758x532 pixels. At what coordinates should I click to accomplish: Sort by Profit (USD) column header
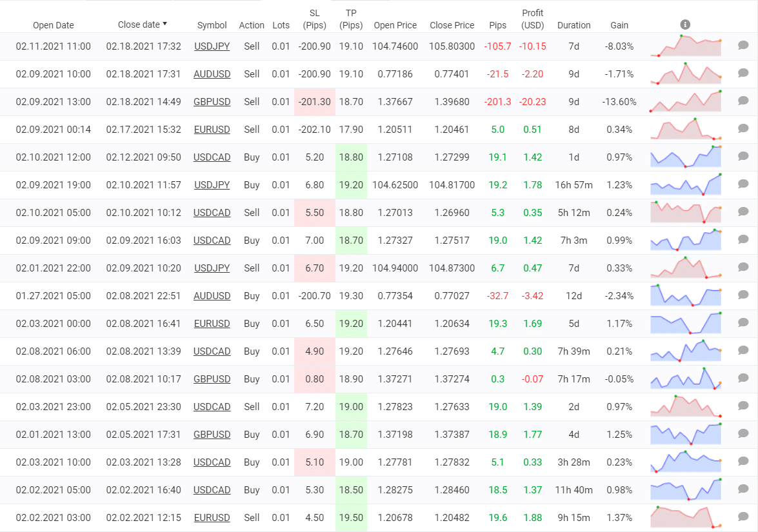point(532,19)
